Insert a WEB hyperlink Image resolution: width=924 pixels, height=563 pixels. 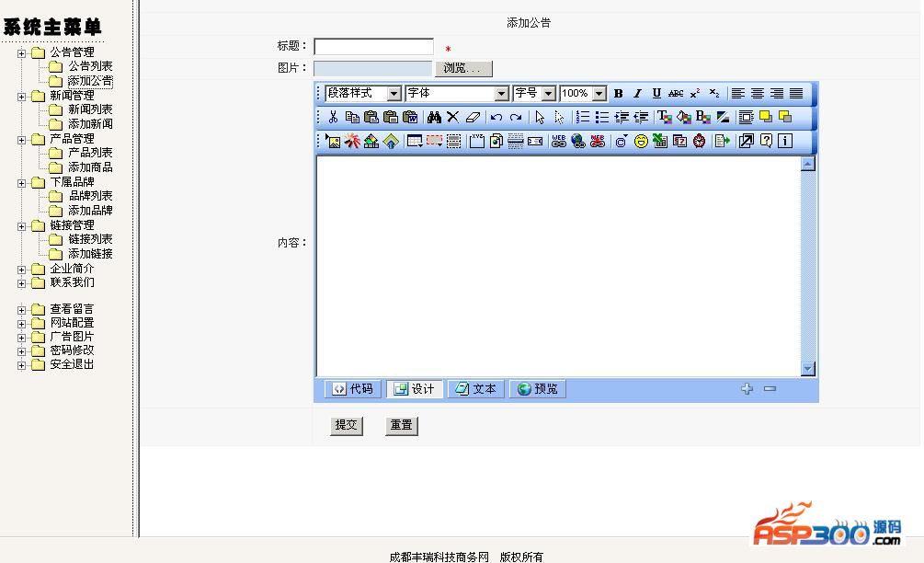pos(558,141)
